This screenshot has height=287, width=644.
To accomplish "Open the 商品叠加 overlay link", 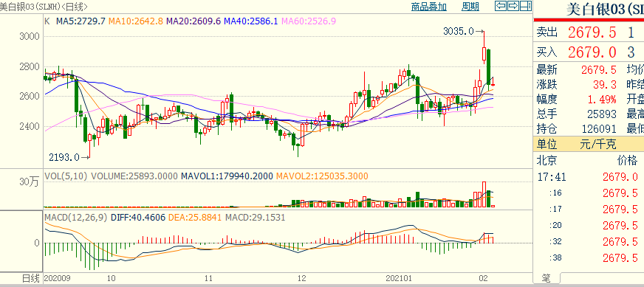I will [429, 6].
